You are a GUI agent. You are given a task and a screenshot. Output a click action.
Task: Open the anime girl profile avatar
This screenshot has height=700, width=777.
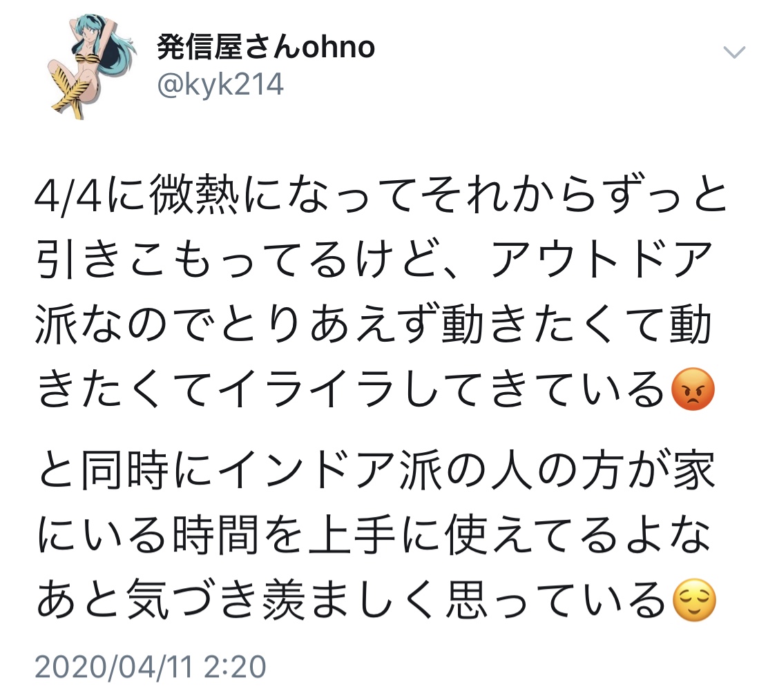91,66
